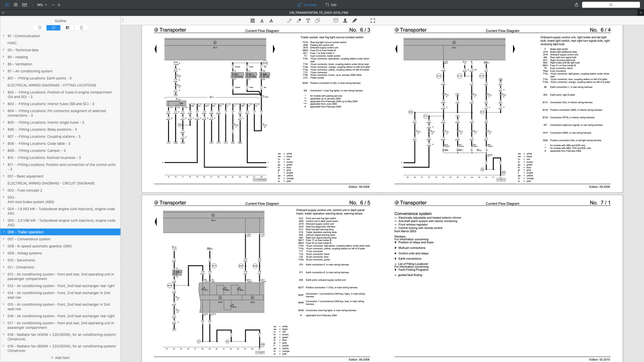Viewport: 644px width, 362px height.
Task: Open 'Anti-lock brake system (ABS)' outline entry
Action: click(x=31, y=202)
